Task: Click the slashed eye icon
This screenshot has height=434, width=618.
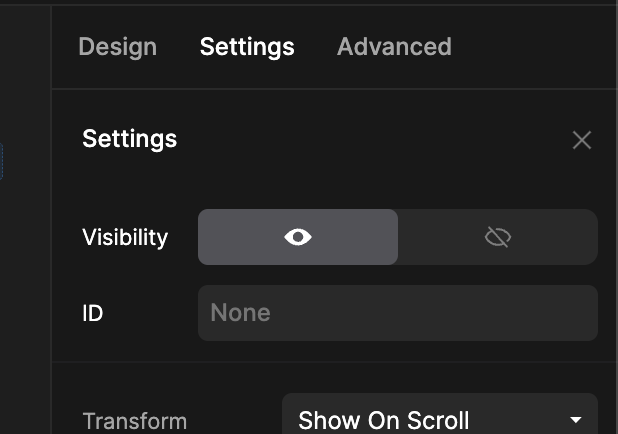Action: click(x=498, y=237)
